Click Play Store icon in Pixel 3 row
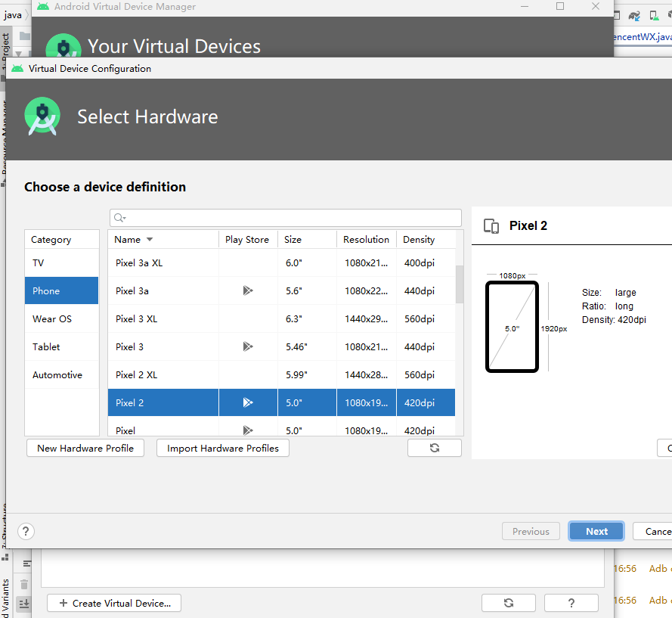This screenshot has width=672, height=618. [x=248, y=346]
